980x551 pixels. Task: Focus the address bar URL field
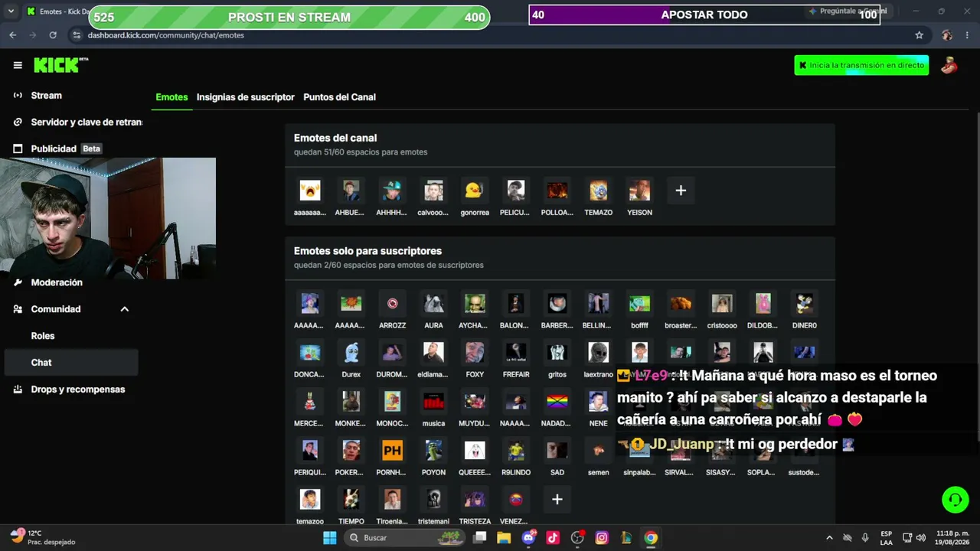tap(498, 35)
